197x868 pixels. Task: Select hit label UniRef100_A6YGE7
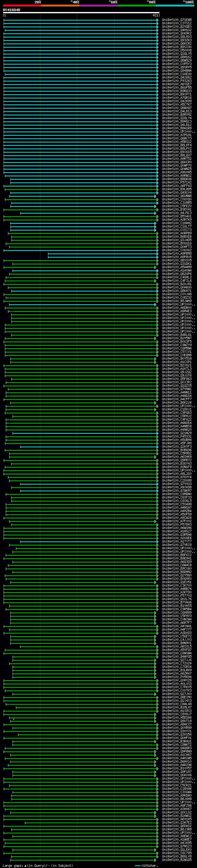(x=177, y=84)
